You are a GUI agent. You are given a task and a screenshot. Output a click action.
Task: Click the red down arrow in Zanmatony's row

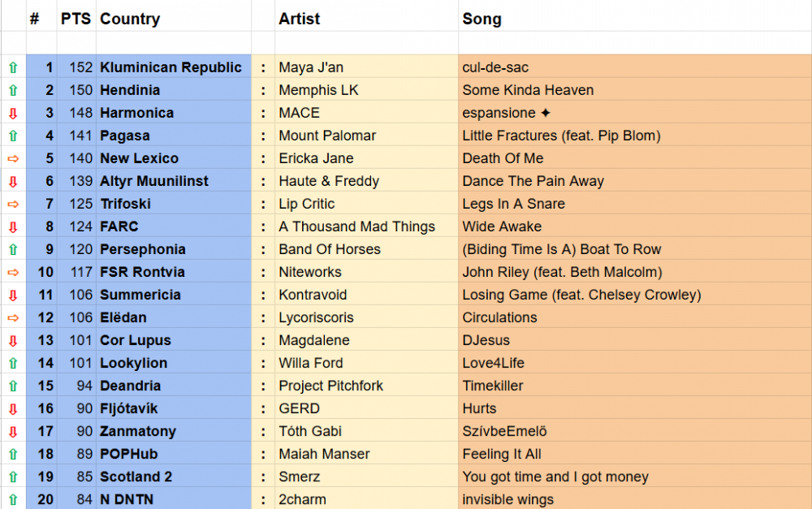[13, 431]
